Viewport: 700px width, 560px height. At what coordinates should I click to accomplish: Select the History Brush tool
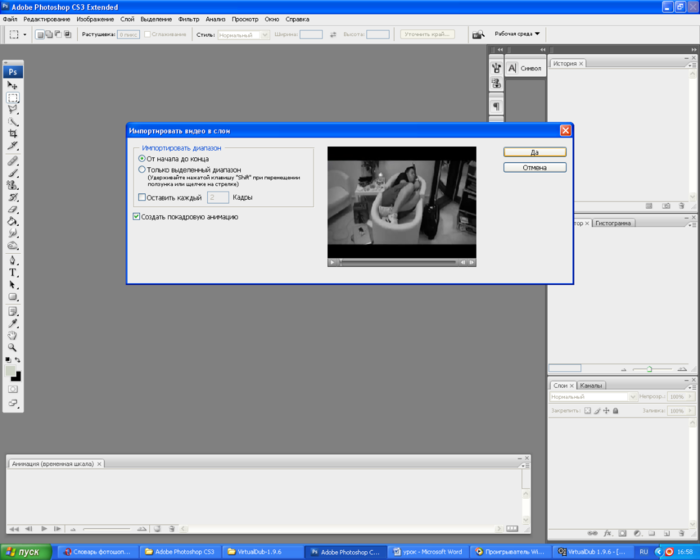tap(12, 197)
